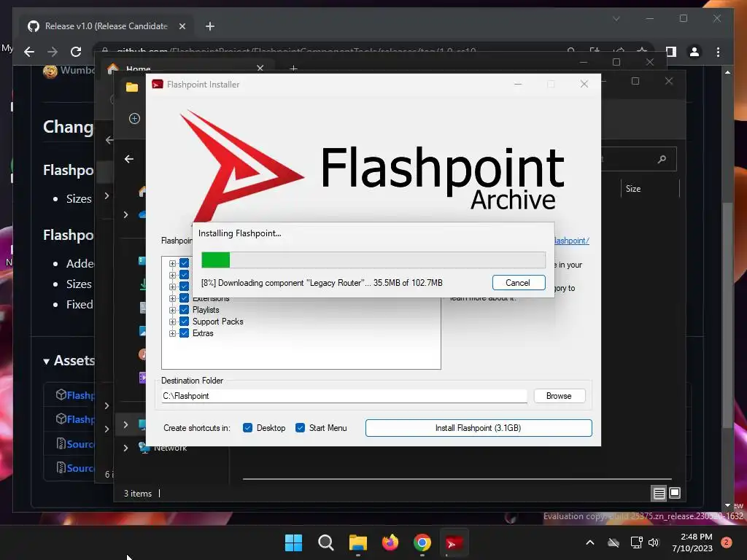
Task: Expand the Network node in Explorer
Action: pos(125,448)
